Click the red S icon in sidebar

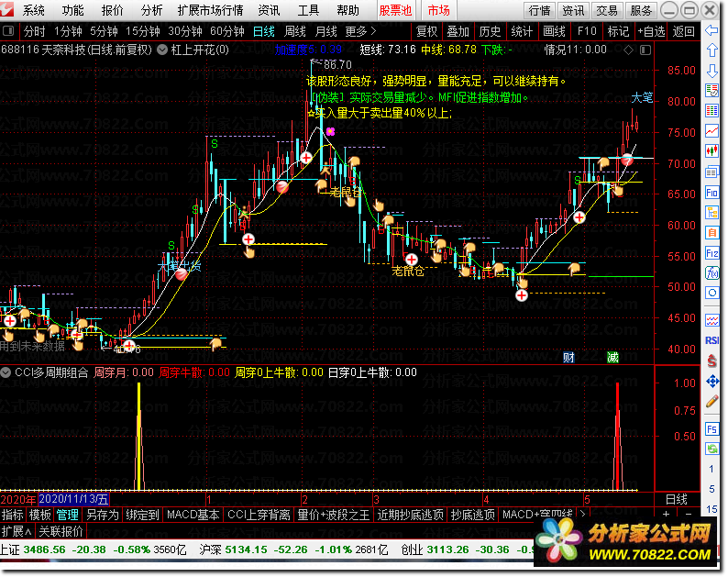coord(711,361)
